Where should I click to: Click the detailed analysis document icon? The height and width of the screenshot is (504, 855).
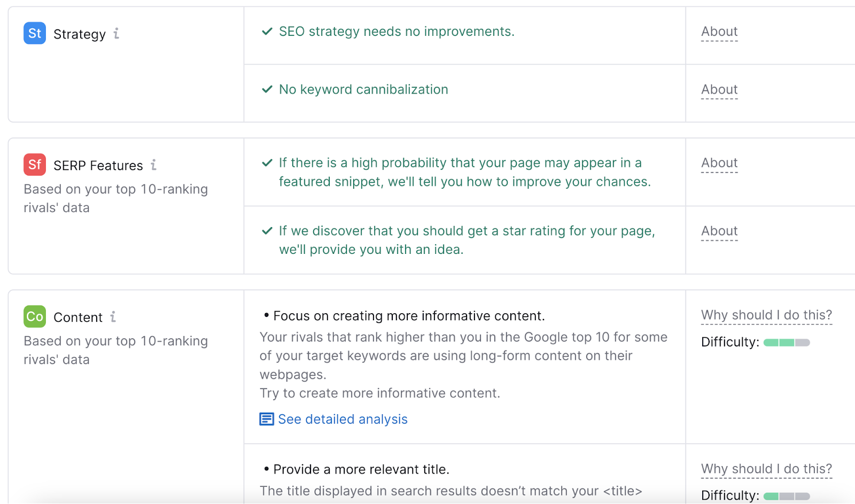click(266, 419)
